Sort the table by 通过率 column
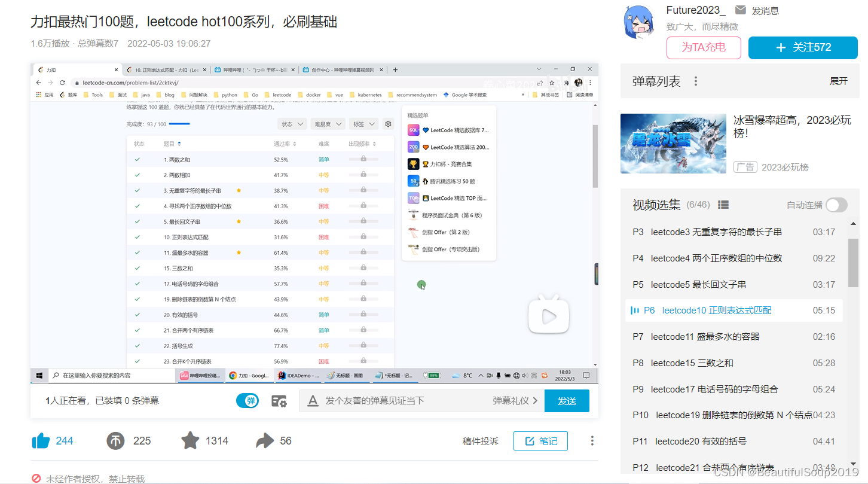 click(285, 144)
